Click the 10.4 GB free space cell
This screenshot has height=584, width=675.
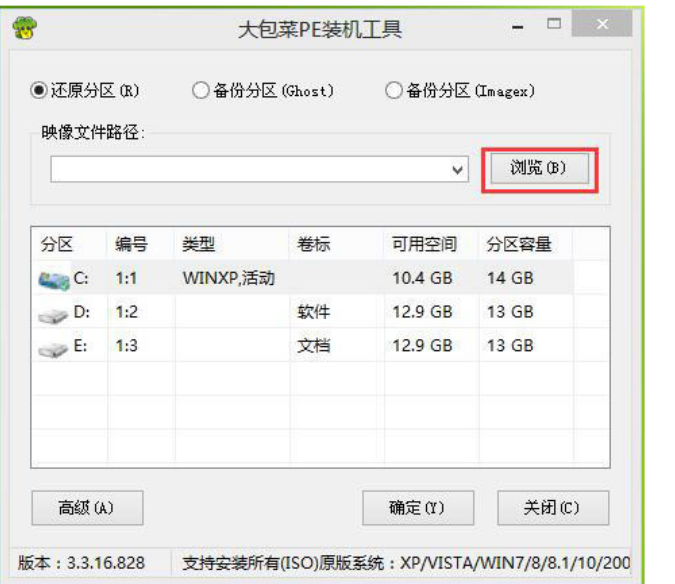tap(422, 278)
